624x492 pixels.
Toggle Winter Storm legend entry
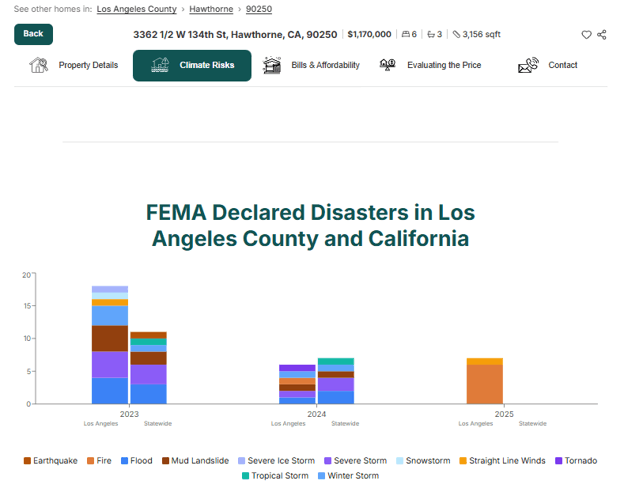(x=348, y=476)
